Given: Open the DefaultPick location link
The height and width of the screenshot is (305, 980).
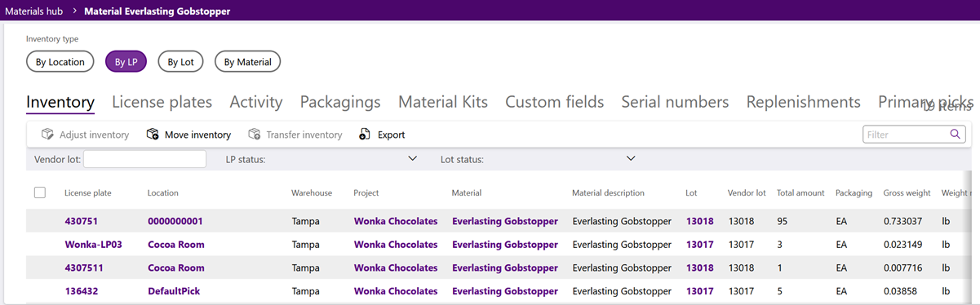Looking at the screenshot, I should pos(174,290).
